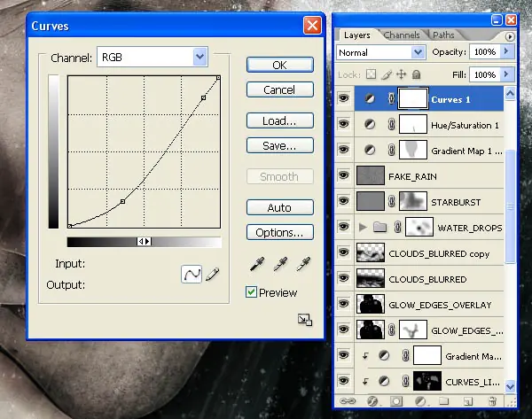This screenshot has width=532, height=419.
Task: Switch to the Paths tab
Action: tap(443, 35)
